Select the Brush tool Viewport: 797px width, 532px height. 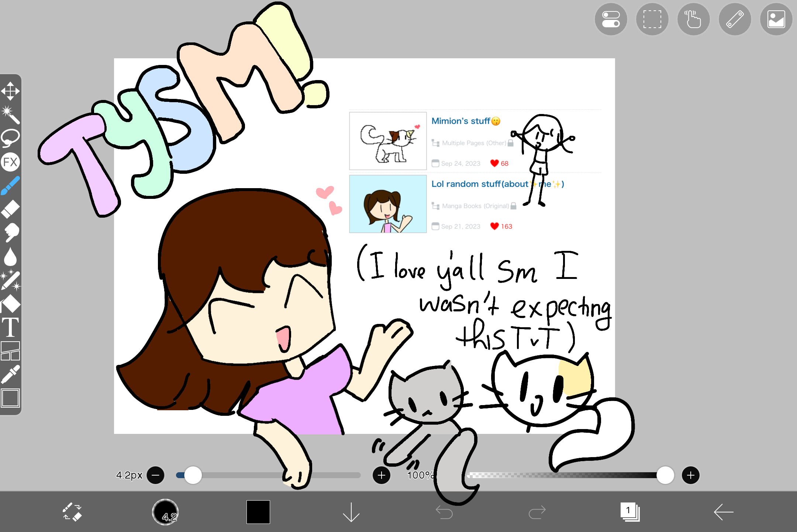(11, 185)
